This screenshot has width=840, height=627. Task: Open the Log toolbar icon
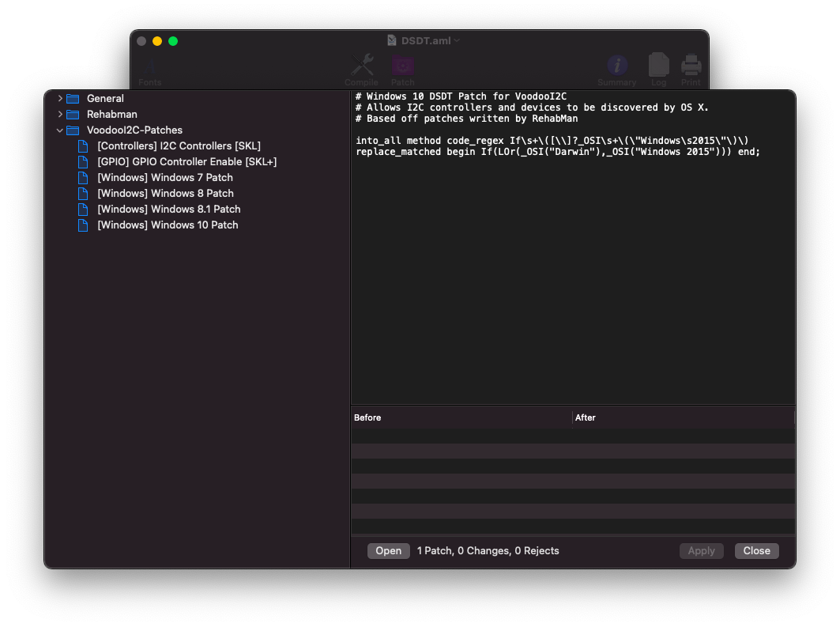pyautogui.click(x=658, y=66)
